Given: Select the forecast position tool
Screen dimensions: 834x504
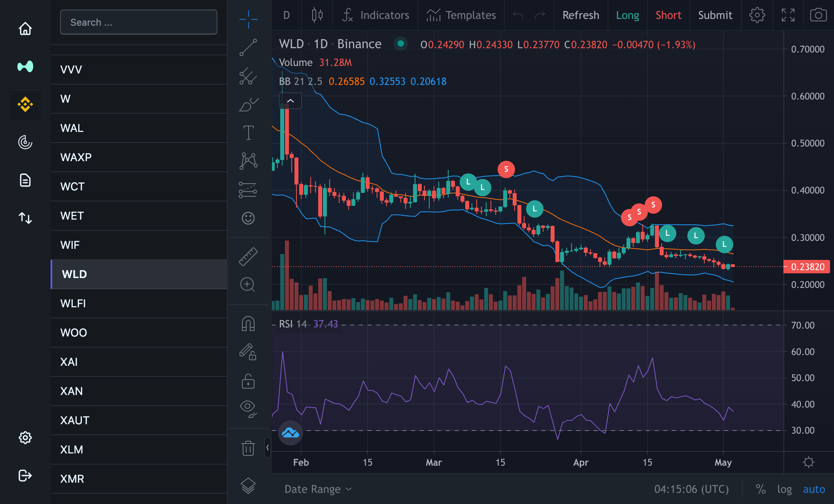Looking at the screenshot, I should 248,190.
